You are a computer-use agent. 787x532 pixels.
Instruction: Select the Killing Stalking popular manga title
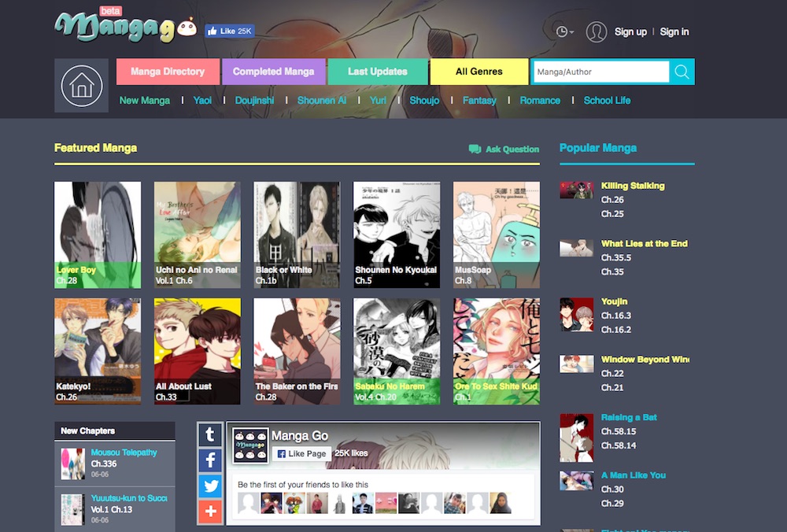pyautogui.click(x=633, y=186)
